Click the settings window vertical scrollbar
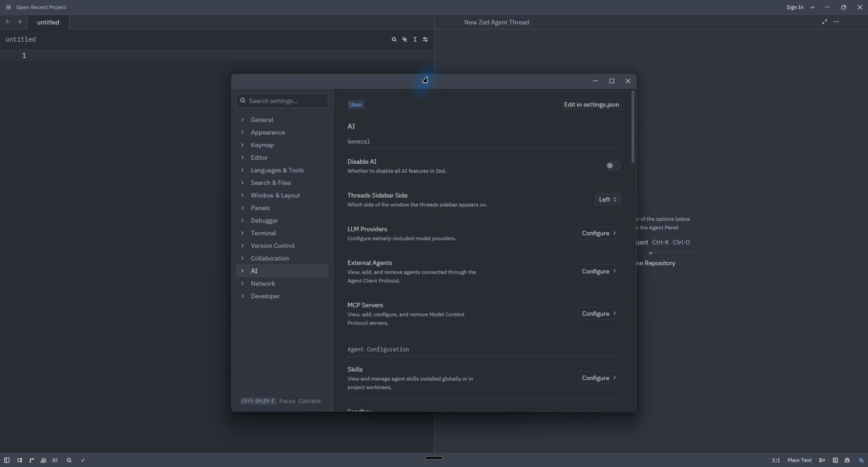The height and width of the screenshot is (467, 868). tap(633, 127)
